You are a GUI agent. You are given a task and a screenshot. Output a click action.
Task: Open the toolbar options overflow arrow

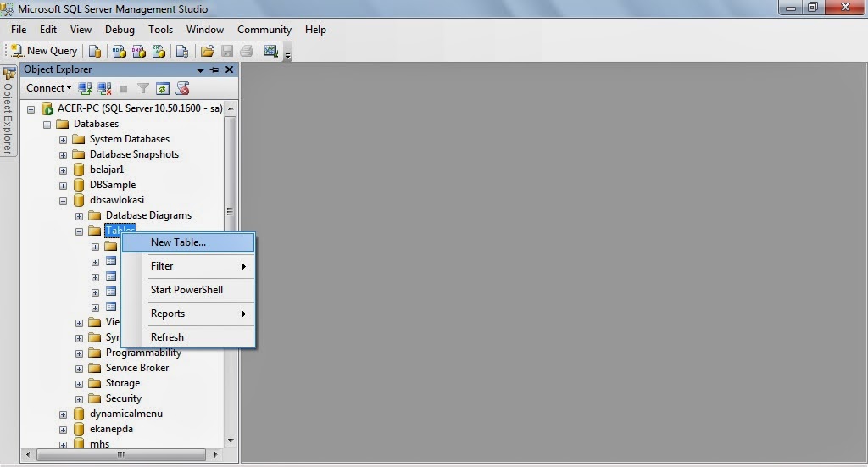pos(288,55)
